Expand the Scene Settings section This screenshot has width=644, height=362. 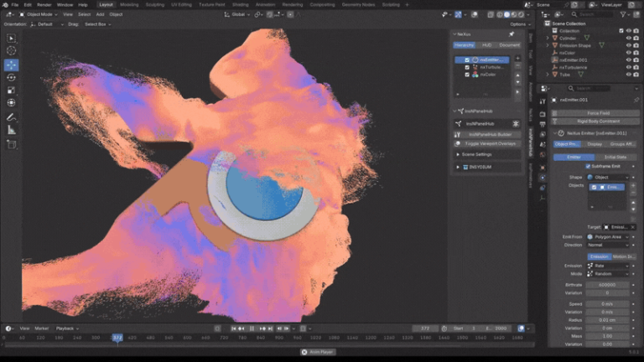(487, 154)
